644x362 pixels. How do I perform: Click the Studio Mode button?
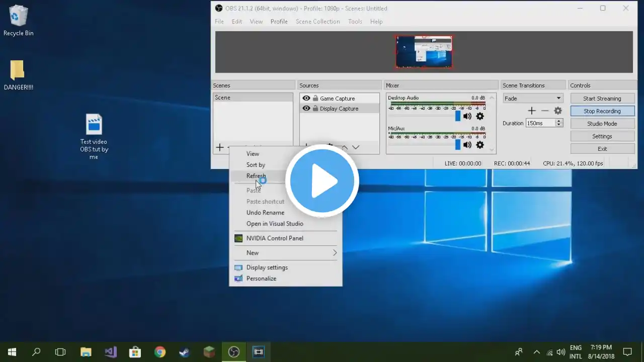(602, 124)
